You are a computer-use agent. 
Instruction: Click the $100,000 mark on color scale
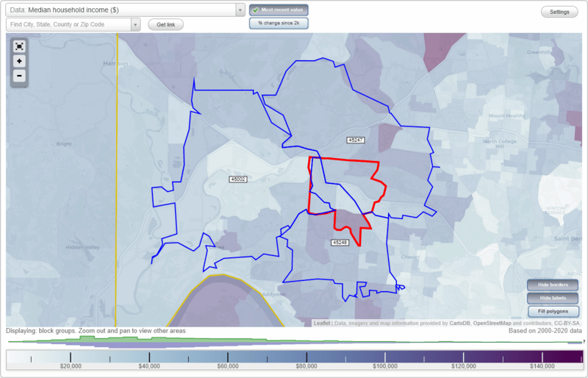(x=385, y=366)
